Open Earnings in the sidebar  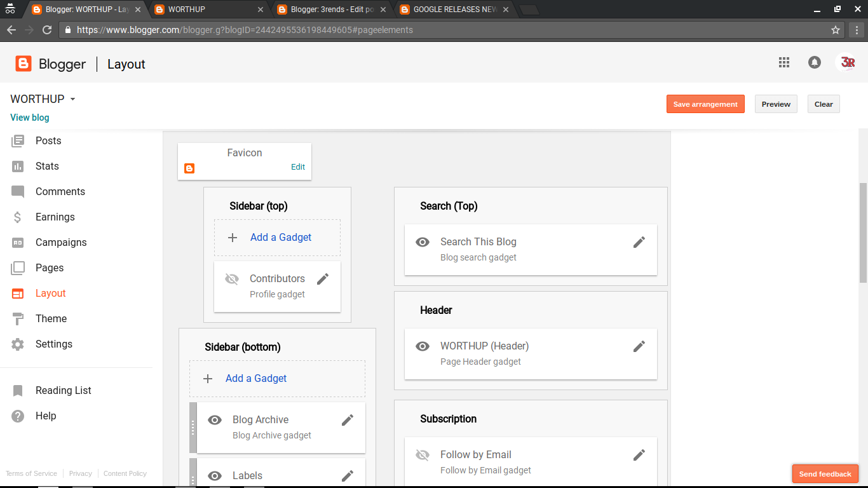pyautogui.click(x=55, y=217)
